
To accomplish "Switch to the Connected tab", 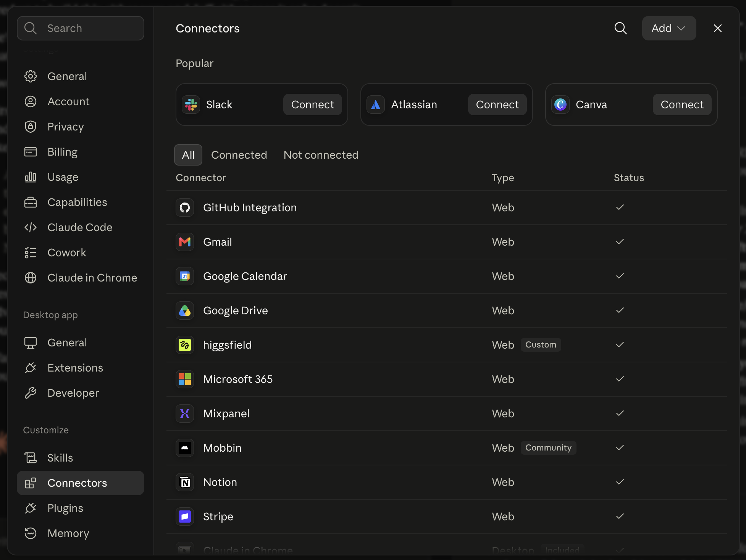I will pyautogui.click(x=239, y=155).
